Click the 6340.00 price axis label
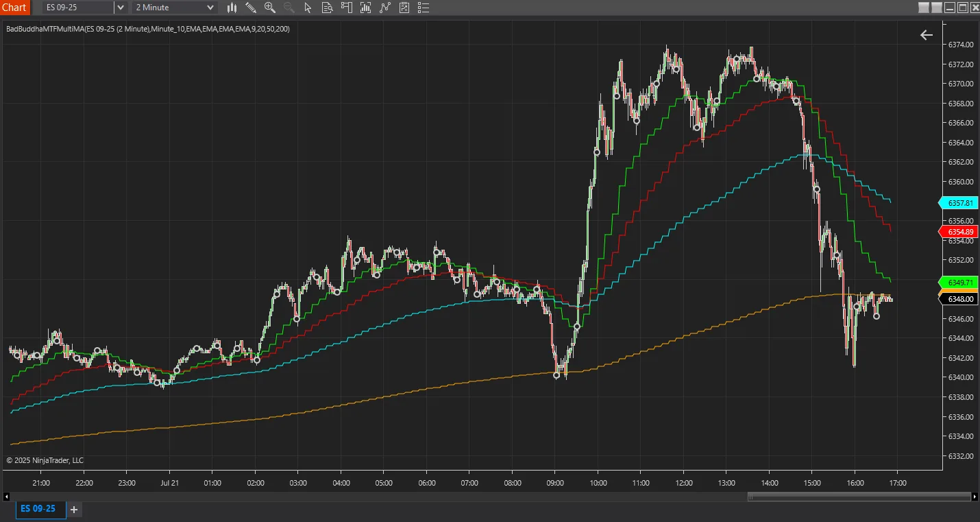Screen dimensions: 980x522 click(961, 377)
